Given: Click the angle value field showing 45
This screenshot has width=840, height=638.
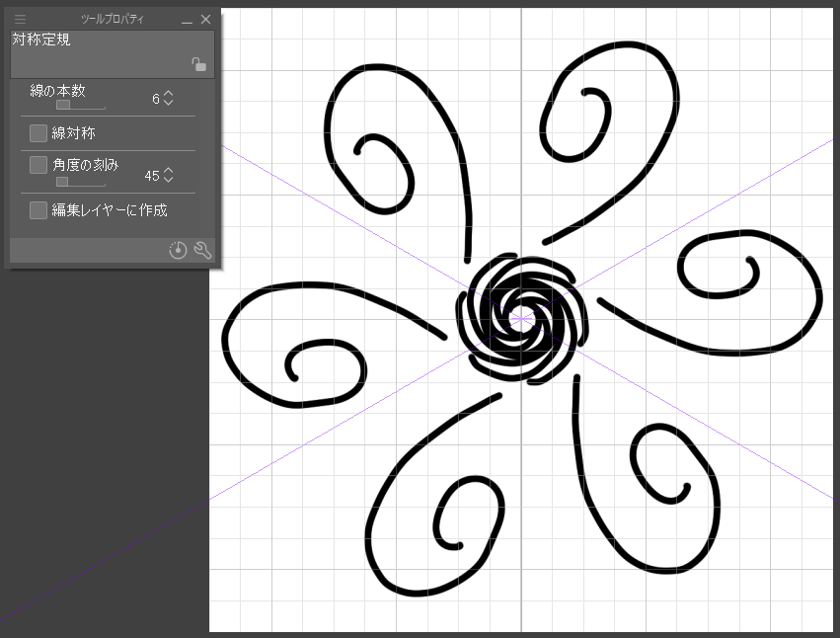Looking at the screenshot, I should [x=151, y=175].
